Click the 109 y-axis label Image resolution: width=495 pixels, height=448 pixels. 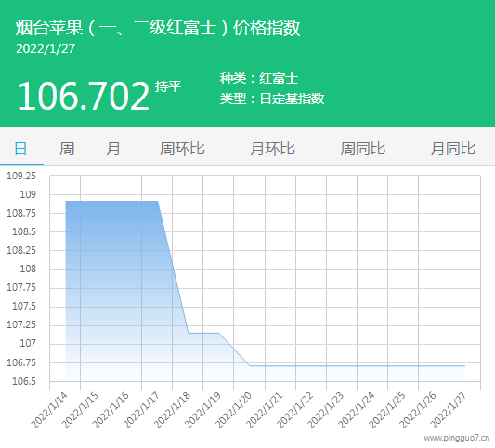pyautogui.click(x=28, y=194)
